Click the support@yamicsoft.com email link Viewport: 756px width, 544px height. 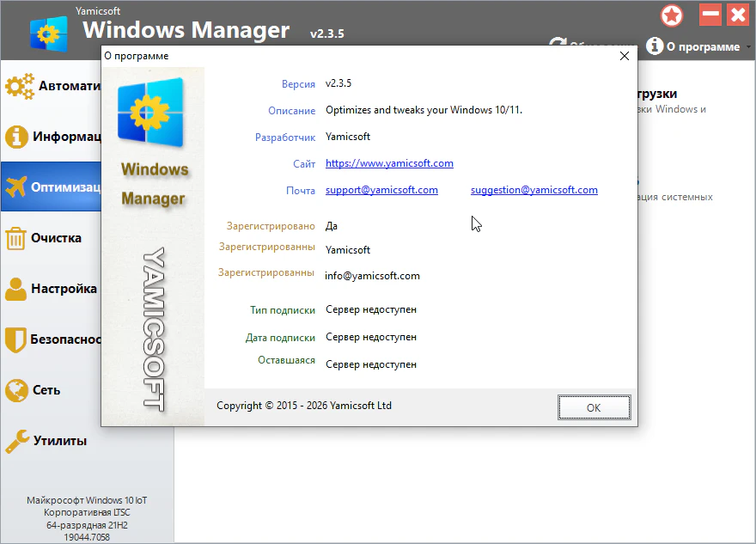coord(381,190)
